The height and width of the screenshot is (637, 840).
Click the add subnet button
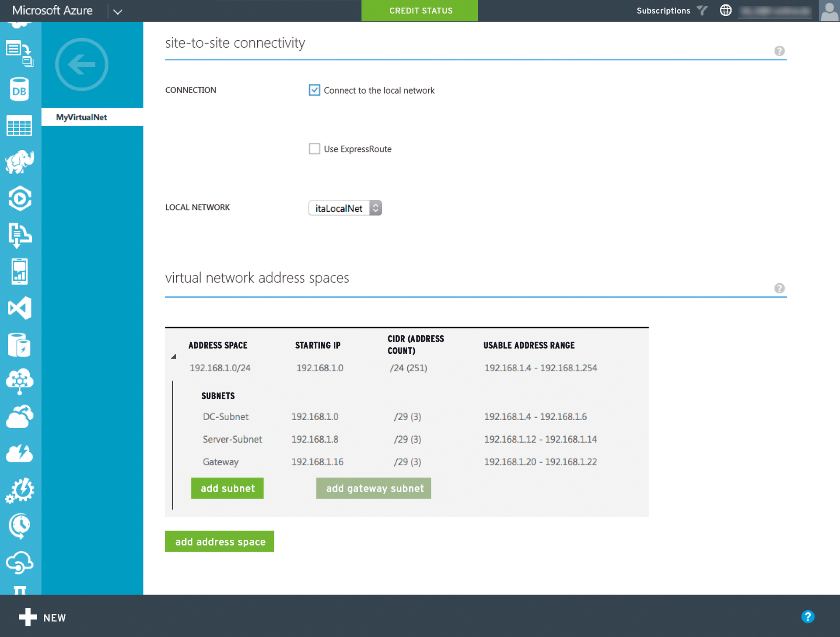point(227,488)
